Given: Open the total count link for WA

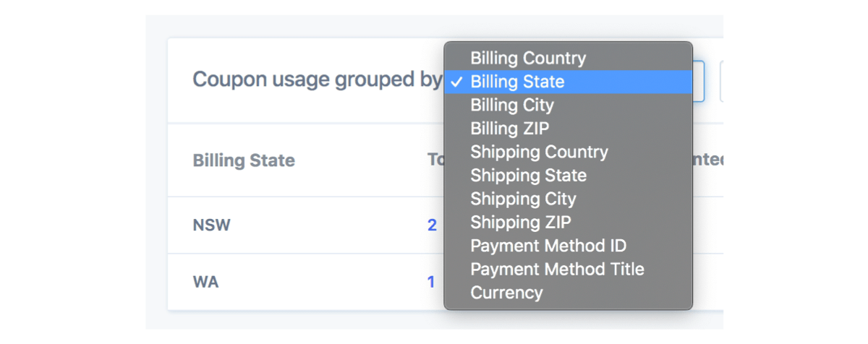Looking at the screenshot, I should [x=431, y=282].
